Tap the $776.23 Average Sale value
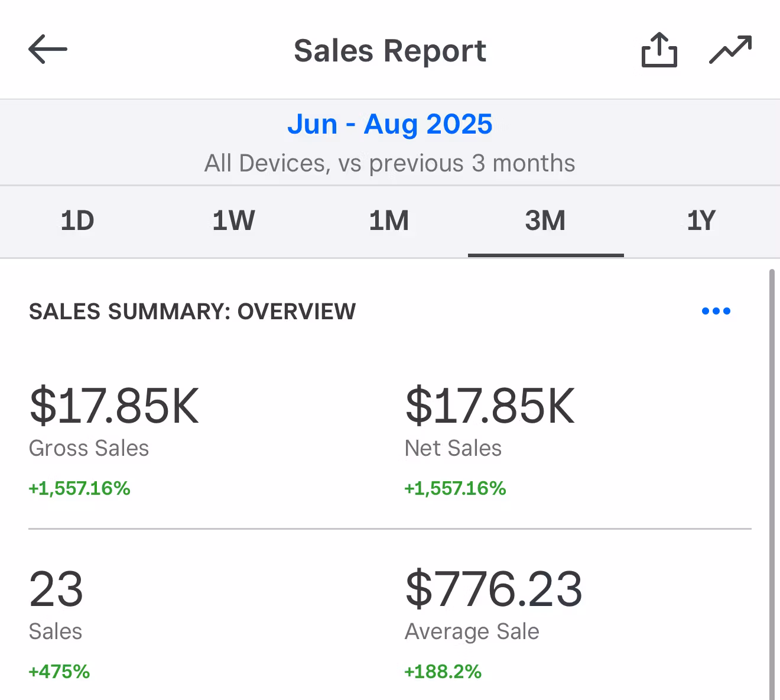 pyautogui.click(x=493, y=589)
